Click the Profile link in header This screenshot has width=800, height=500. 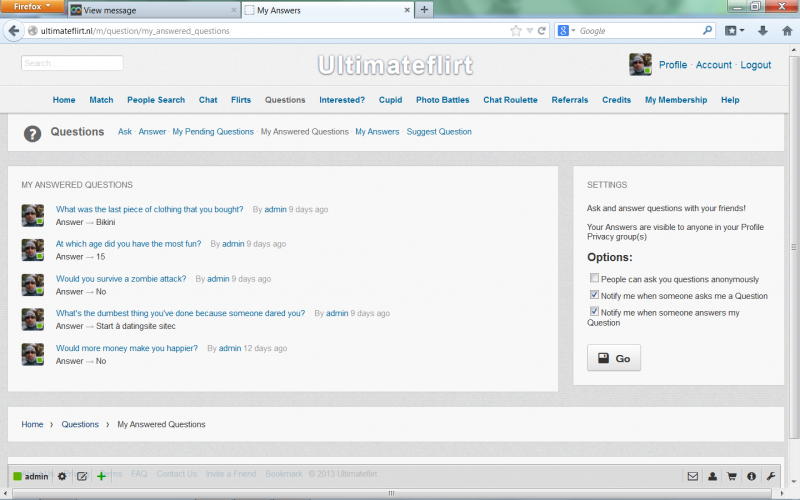pos(673,65)
